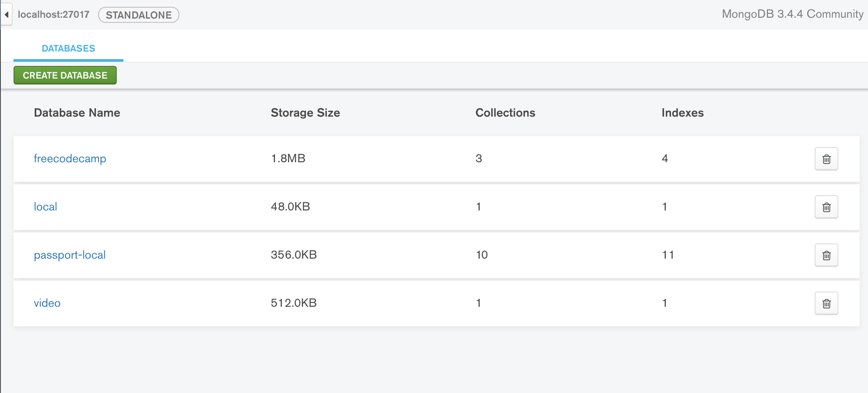Select the 1.8MB storage size cell
868x393 pixels.
click(288, 159)
